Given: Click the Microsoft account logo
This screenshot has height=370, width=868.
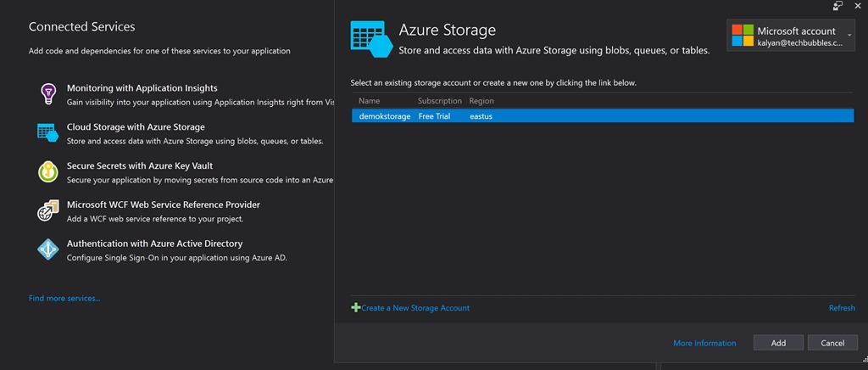Looking at the screenshot, I should tap(743, 36).
